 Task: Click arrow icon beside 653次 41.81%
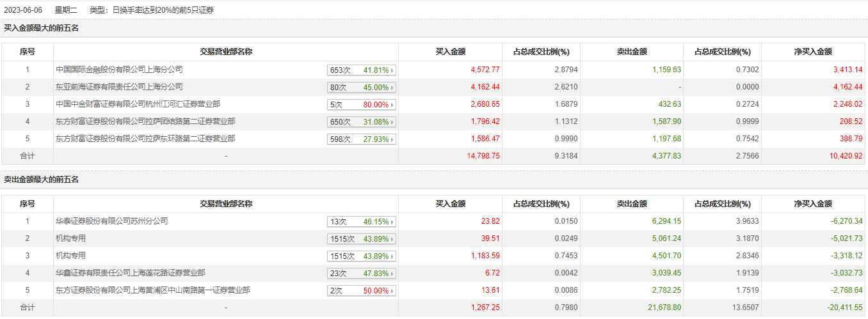coord(392,70)
